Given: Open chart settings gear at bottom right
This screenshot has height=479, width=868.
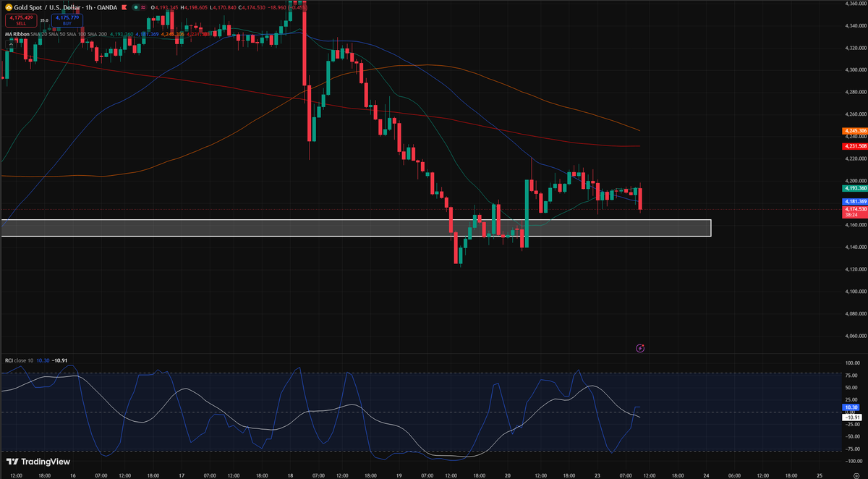Looking at the screenshot, I should point(856,474).
